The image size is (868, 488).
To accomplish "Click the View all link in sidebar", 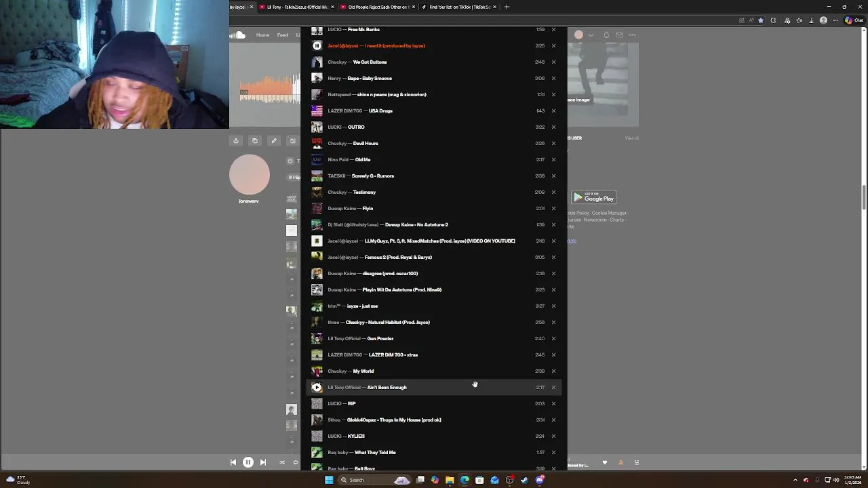I will pyautogui.click(x=632, y=138).
